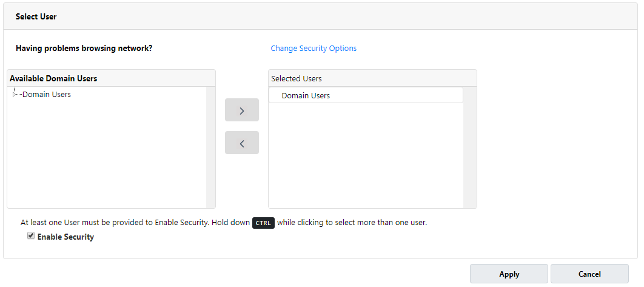The image size is (644, 287).
Task: Click the Available Domain Users list scrollbar
Action: 210,147
